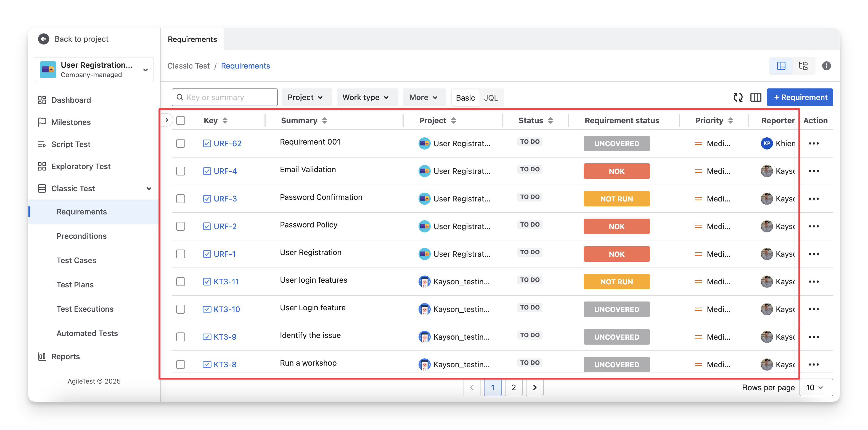Open the actions ellipsis for URF-62

pyautogui.click(x=813, y=144)
